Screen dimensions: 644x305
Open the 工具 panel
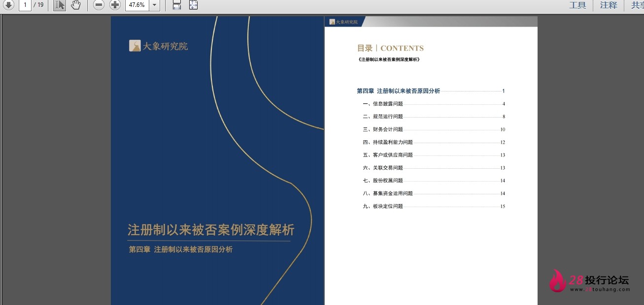pyautogui.click(x=577, y=5)
